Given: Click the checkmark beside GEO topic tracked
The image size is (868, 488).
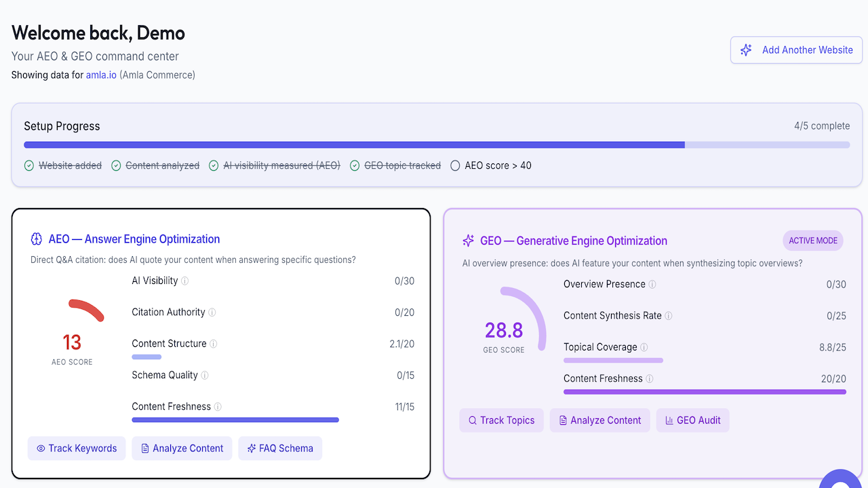Looking at the screenshot, I should [355, 165].
